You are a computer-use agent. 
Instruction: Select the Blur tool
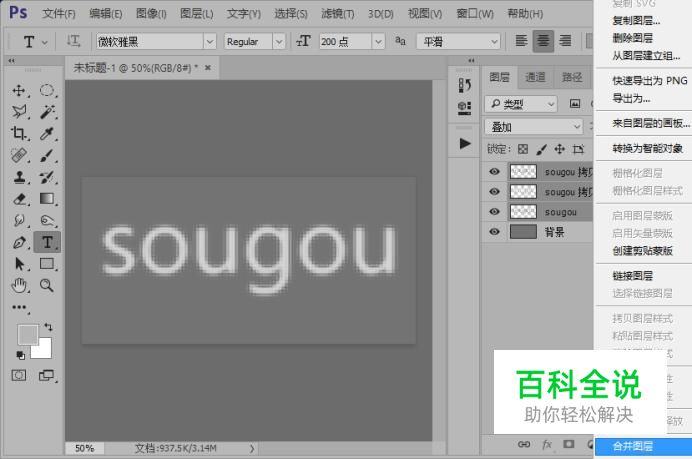click(19, 220)
